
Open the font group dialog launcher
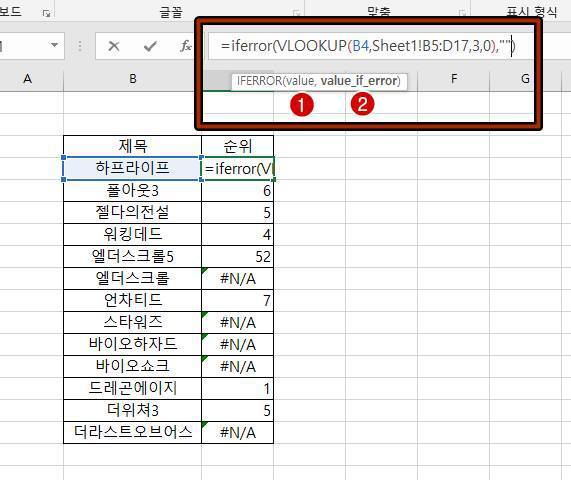point(297,14)
